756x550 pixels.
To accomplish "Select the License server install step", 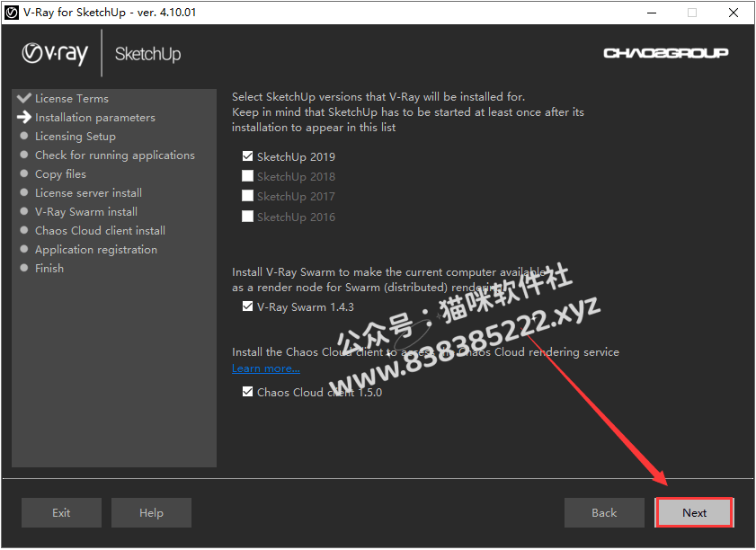I will click(x=88, y=193).
